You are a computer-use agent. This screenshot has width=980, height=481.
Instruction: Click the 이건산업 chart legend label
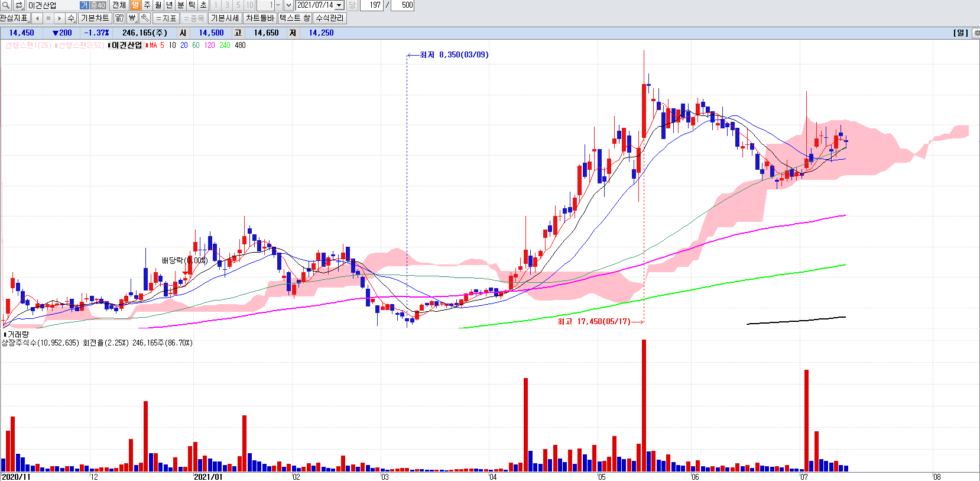click(x=127, y=46)
